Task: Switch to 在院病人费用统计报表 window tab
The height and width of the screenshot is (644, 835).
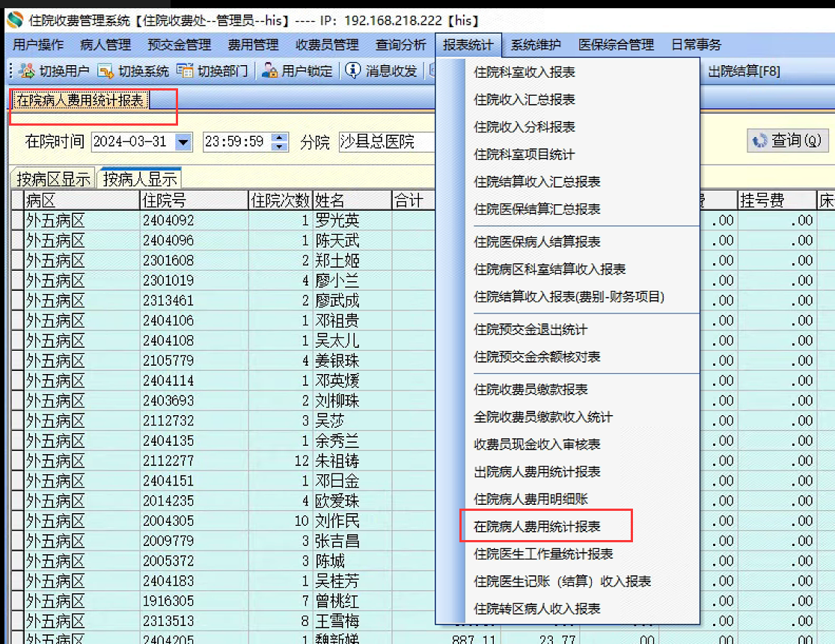Action: (x=80, y=100)
